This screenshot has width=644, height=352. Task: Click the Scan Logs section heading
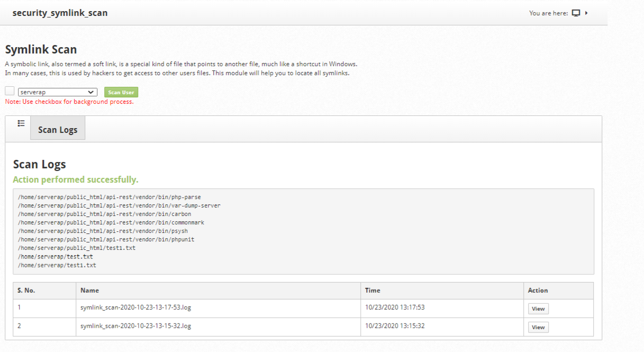(x=39, y=164)
